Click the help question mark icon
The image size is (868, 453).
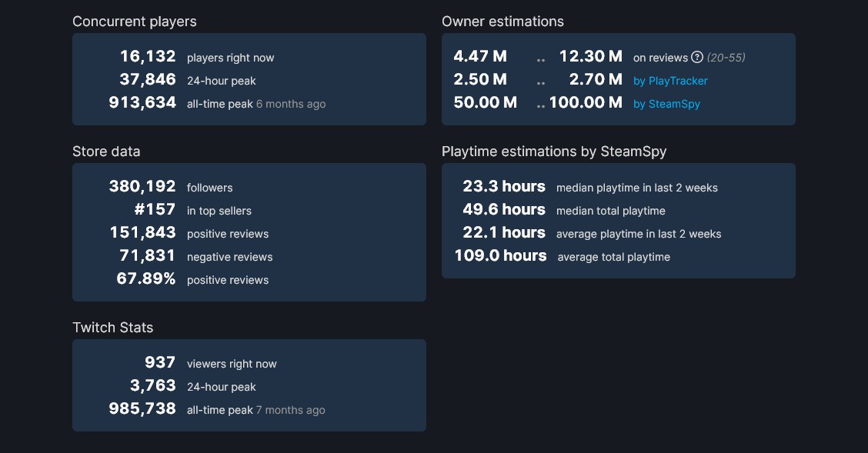pyautogui.click(x=697, y=57)
